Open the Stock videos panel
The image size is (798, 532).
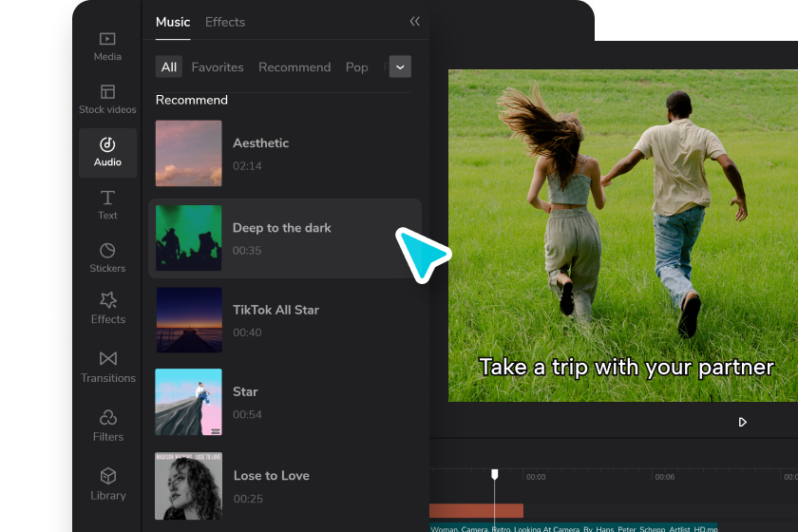point(107,99)
